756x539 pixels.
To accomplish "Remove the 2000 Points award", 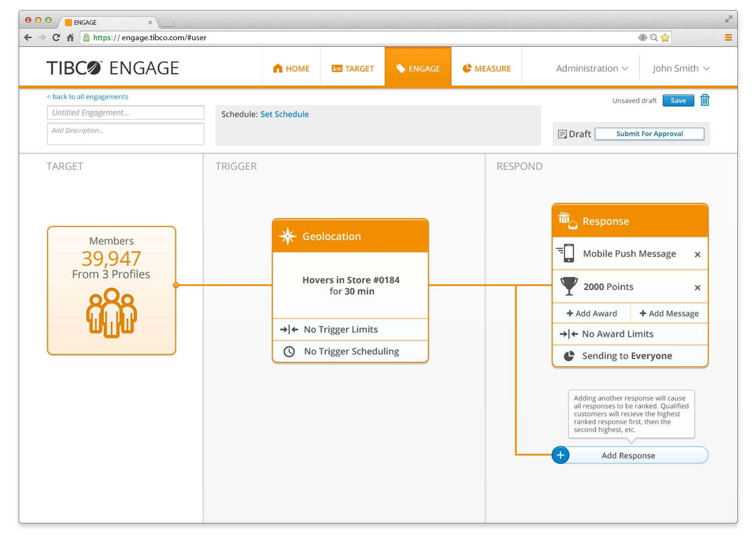I will (x=698, y=288).
